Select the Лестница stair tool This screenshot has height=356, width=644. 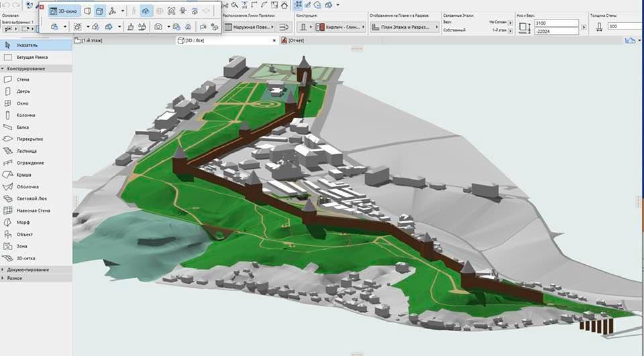36,151
